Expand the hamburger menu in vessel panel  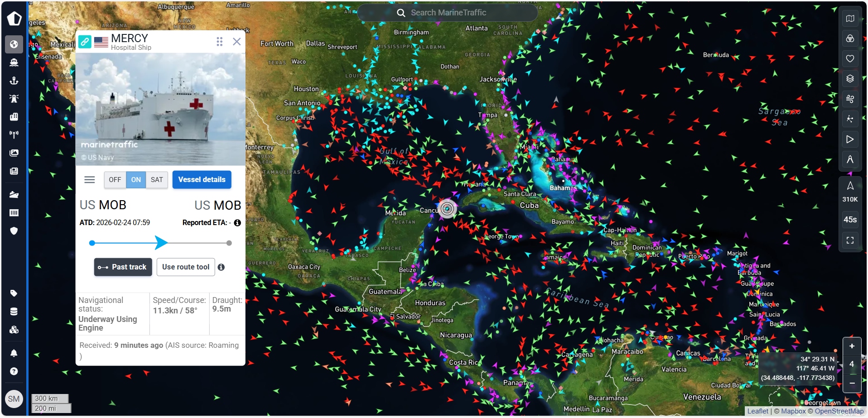click(x=90, y=180)
